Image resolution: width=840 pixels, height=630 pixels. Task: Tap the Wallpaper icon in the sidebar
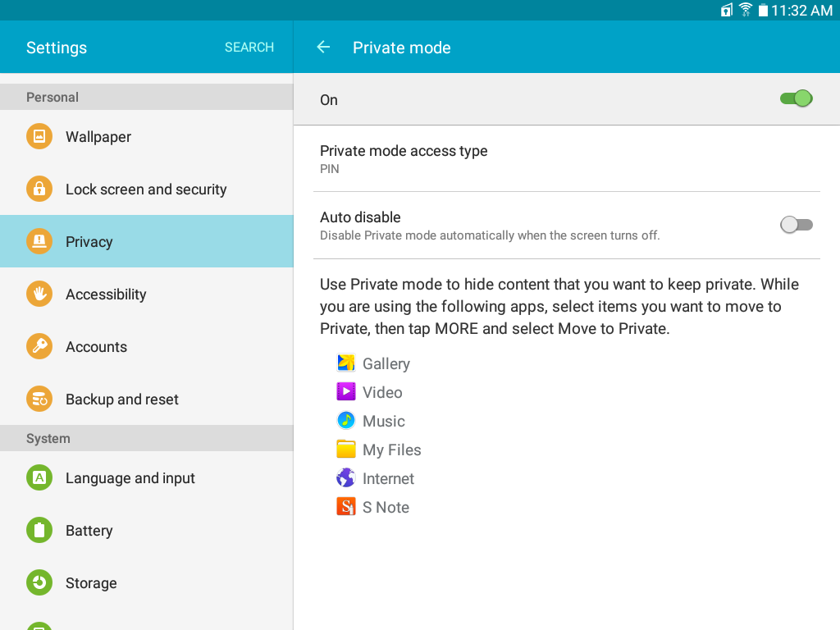click(39, 136)
